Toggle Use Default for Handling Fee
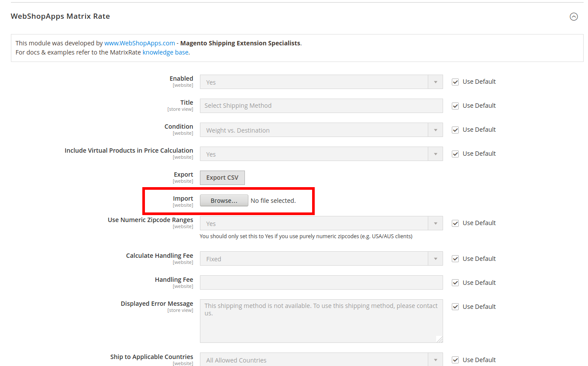This screenshot has height=366, width=588. coord(455,283)
